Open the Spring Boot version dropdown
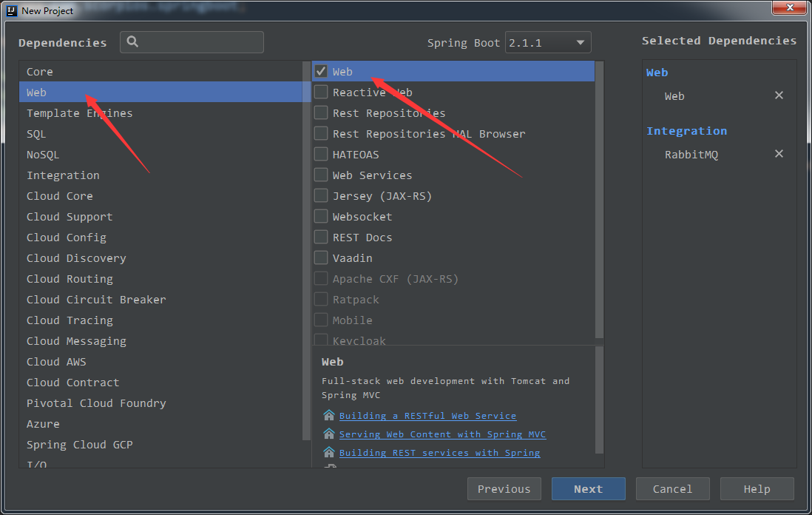812x515 pixels. pos(548,42)
